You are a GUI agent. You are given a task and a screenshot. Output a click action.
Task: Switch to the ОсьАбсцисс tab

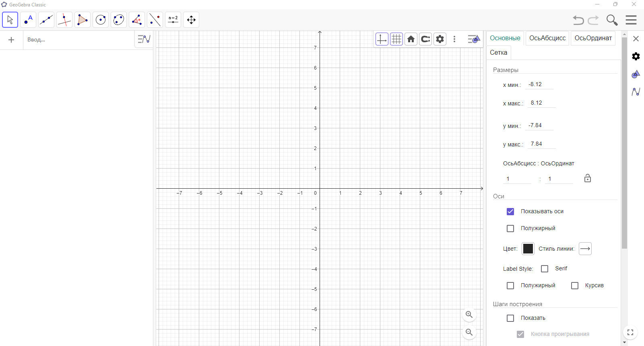click(547, 38)
